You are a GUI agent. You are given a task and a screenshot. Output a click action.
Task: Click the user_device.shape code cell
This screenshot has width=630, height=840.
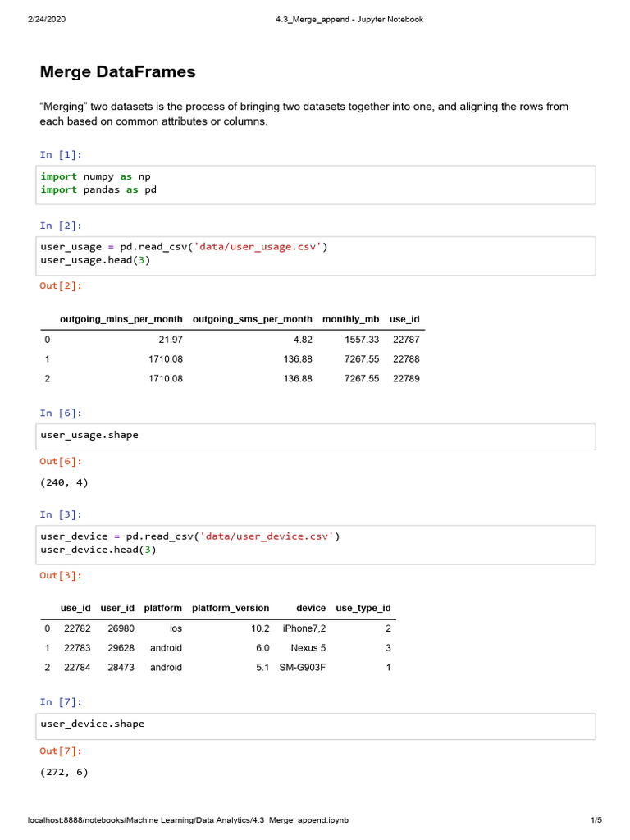317,724
